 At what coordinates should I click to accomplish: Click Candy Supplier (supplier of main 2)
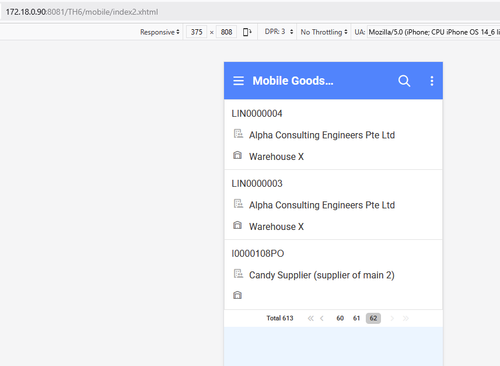[x=322, y=275]
